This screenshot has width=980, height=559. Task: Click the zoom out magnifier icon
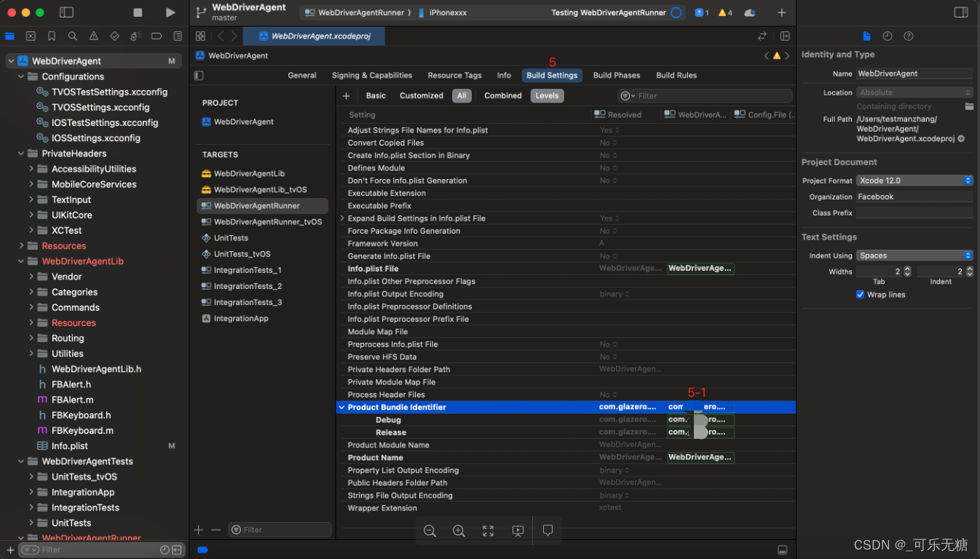click(430, 531)
